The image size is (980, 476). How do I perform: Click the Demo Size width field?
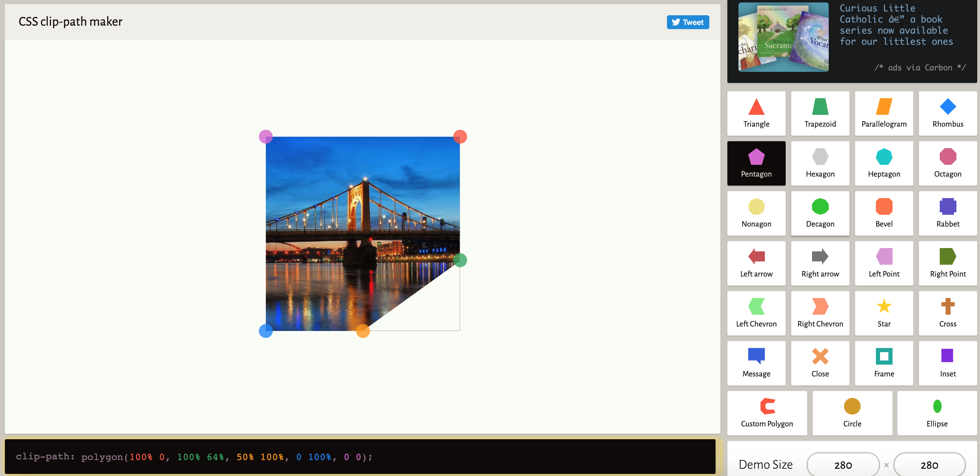coord(843,465)
